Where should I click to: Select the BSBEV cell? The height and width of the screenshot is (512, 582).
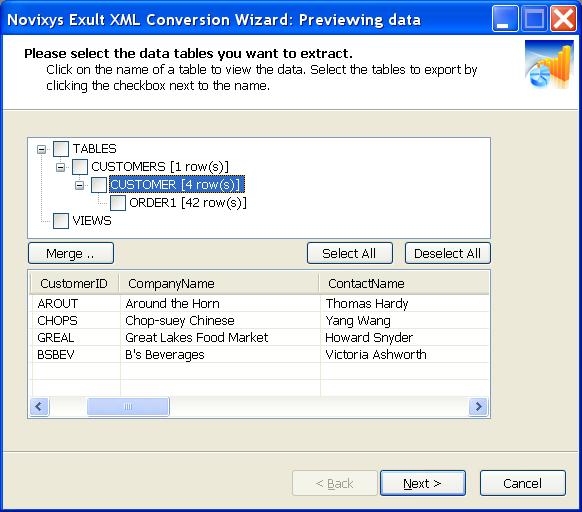pos(76,355)
